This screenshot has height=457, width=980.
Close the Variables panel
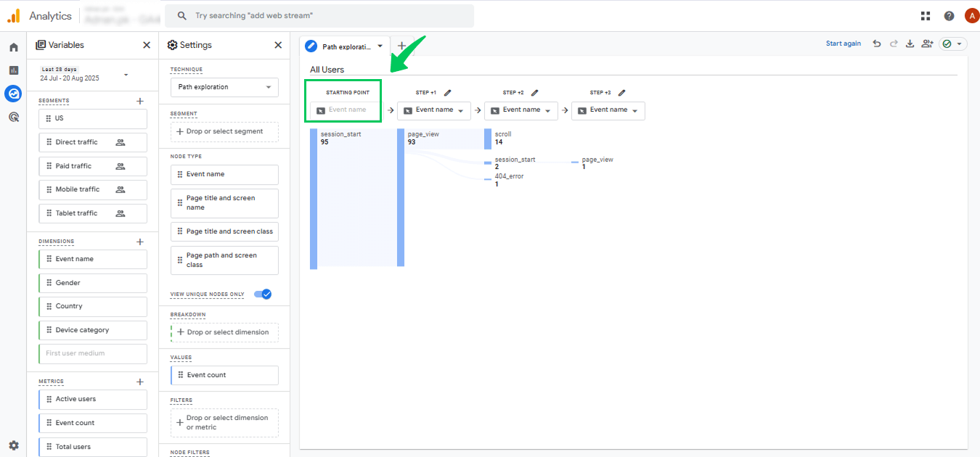147,45
